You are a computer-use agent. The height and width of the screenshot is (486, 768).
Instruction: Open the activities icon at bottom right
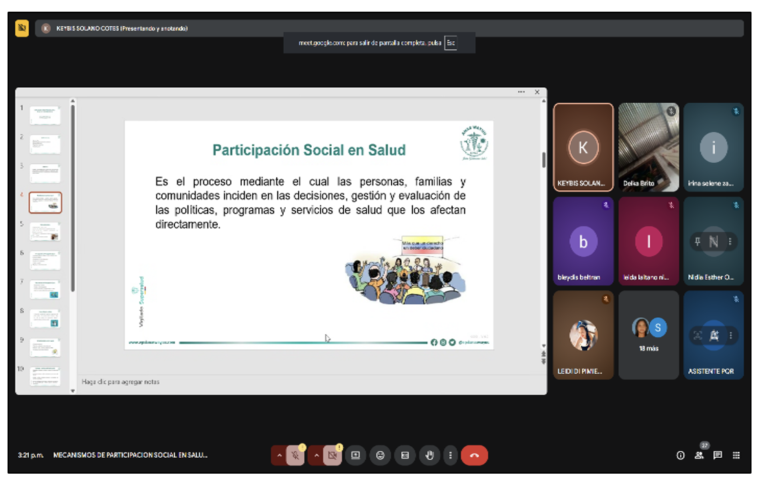tap(736, 455)
